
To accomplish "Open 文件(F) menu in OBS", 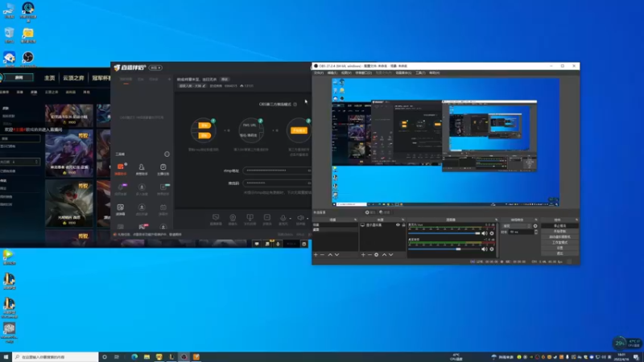I will [x=319, y=73].
